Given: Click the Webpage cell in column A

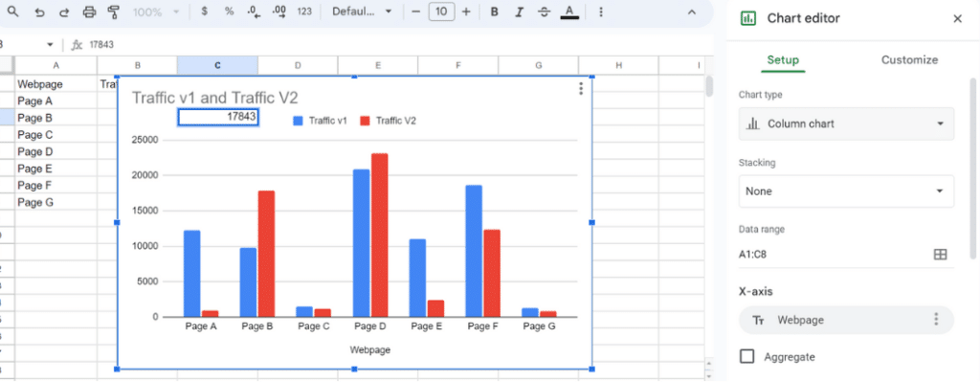Looking at the screenshot, I should [56, 84].
